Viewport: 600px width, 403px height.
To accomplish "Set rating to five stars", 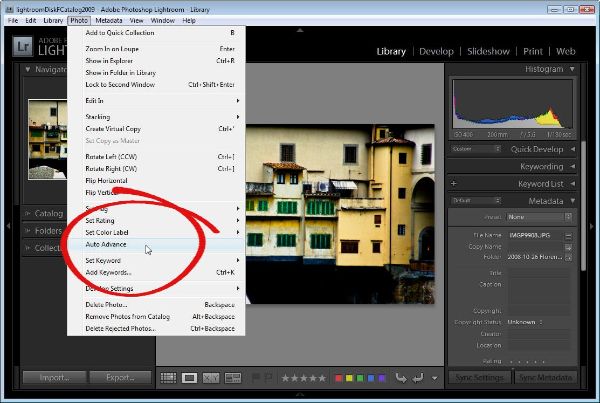I will click(x=322, y=378).
